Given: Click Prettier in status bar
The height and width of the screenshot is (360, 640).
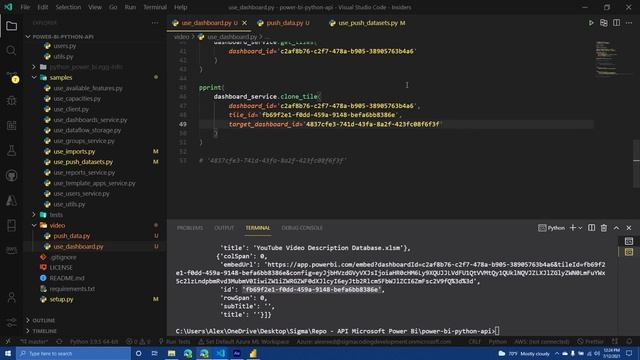Looking at the screenshot, I should pyautogui.click(x=590, y=341).
